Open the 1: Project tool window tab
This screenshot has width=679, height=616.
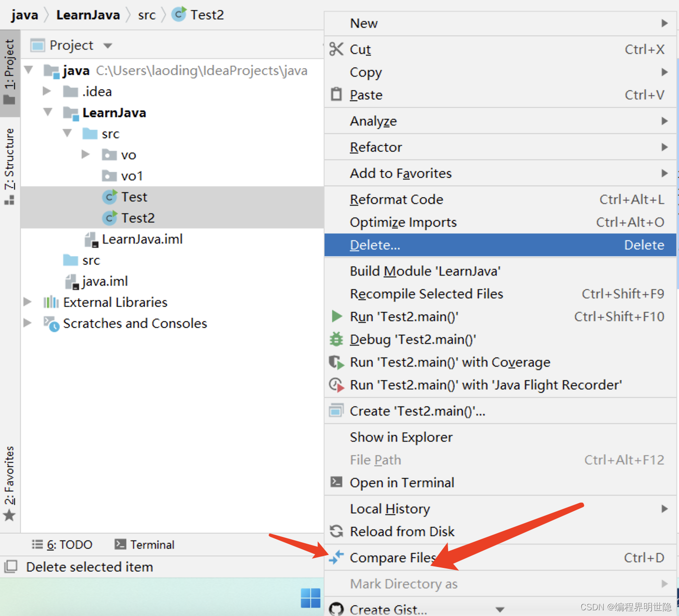click(10, 73)
